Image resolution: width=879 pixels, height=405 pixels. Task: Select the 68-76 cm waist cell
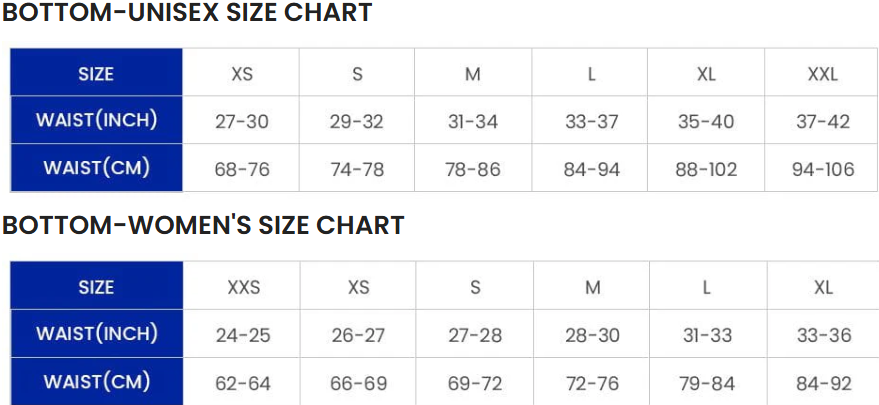[x=242, y=169]
